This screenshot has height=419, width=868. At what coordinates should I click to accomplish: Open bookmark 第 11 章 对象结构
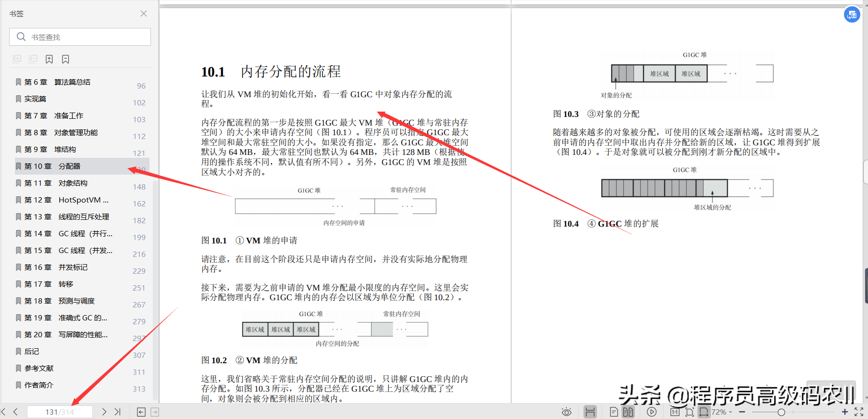click(x=56, y=183)
